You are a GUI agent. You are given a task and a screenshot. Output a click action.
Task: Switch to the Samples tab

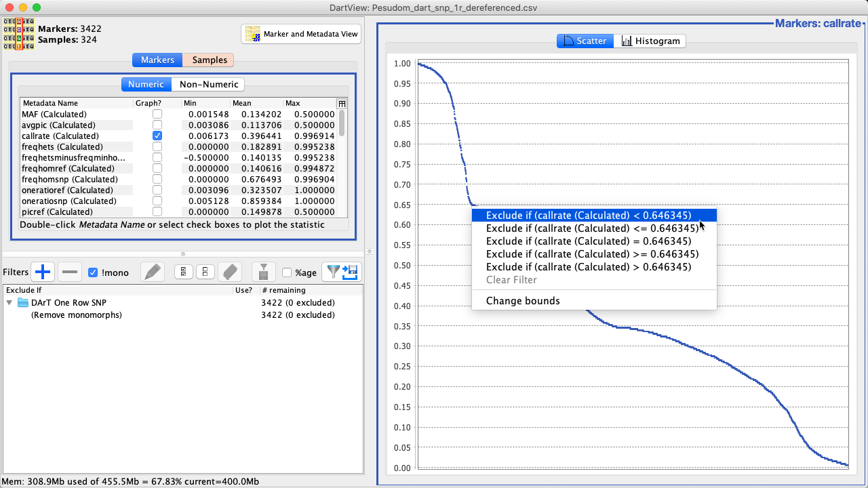coord(210,60)
